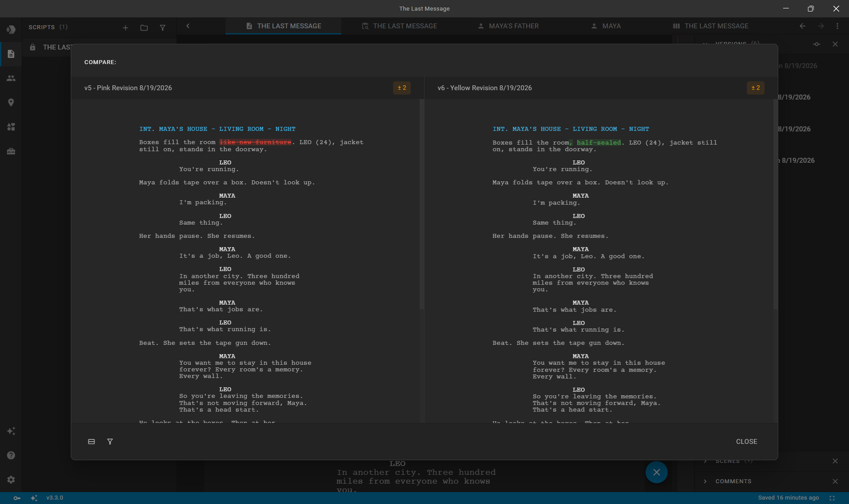
Task: Toggle the compare layout view icon
Action: 92,442
